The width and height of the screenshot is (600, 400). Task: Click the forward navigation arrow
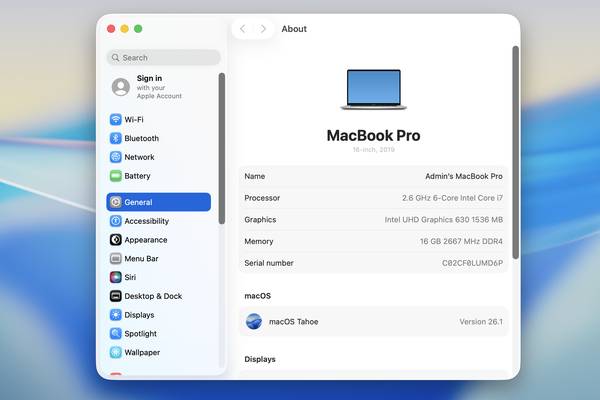click(x=263, y=29)
